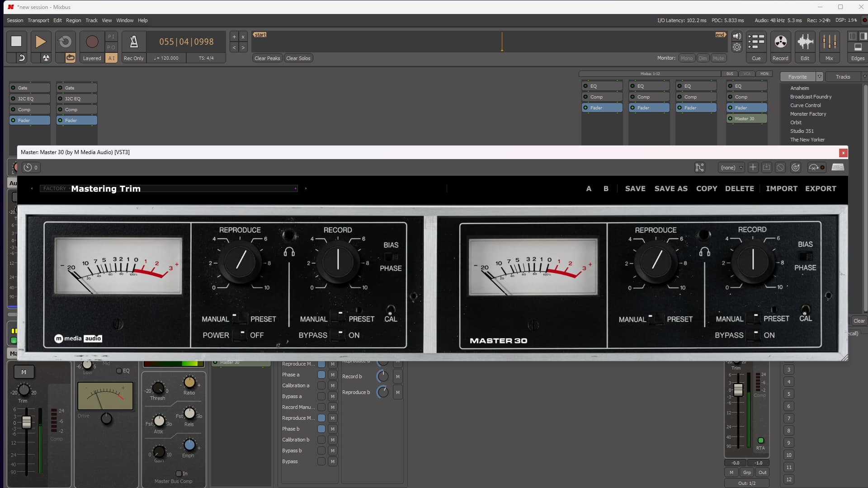The height and width of the screenshot is (488, 868).
Task: Click the BUS tab button above the mixbus strips
Action: [730, 74]
